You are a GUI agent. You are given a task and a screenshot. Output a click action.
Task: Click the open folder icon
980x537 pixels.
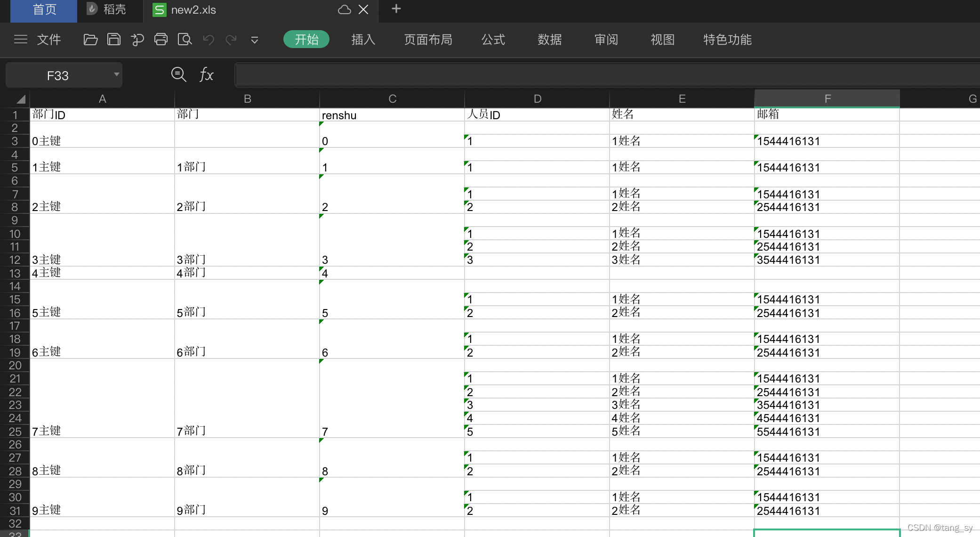point(90,40)
